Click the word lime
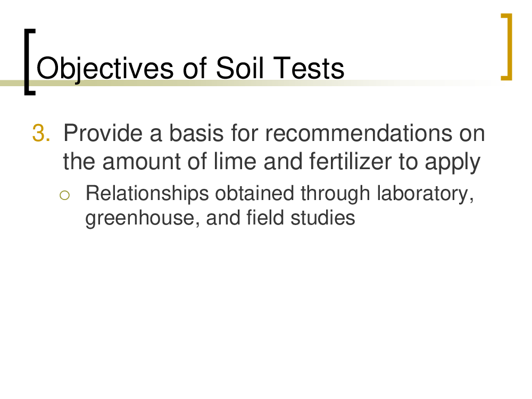Viewport: 532px width, 399px height. [x=235, y=161]
